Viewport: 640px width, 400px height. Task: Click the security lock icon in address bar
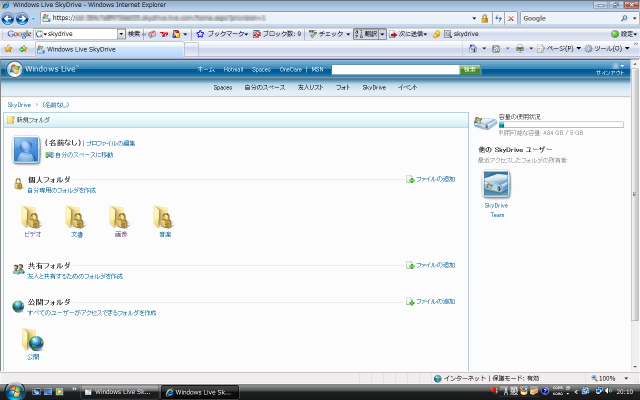[484, 18]
